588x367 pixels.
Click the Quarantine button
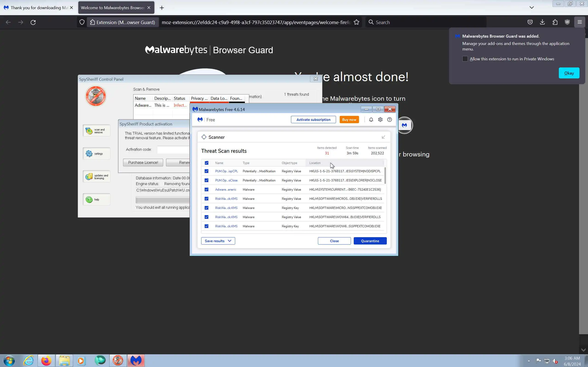(370, 241)
